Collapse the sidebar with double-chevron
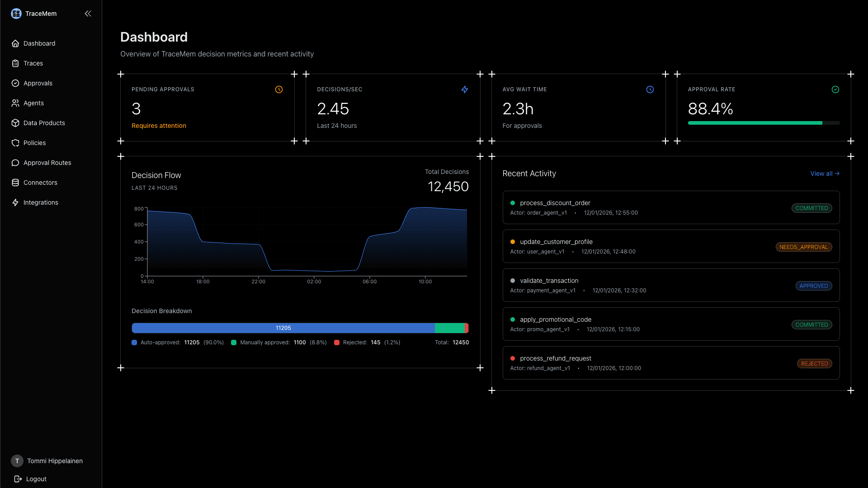This screenshot has width=868, height=488. 88,14
